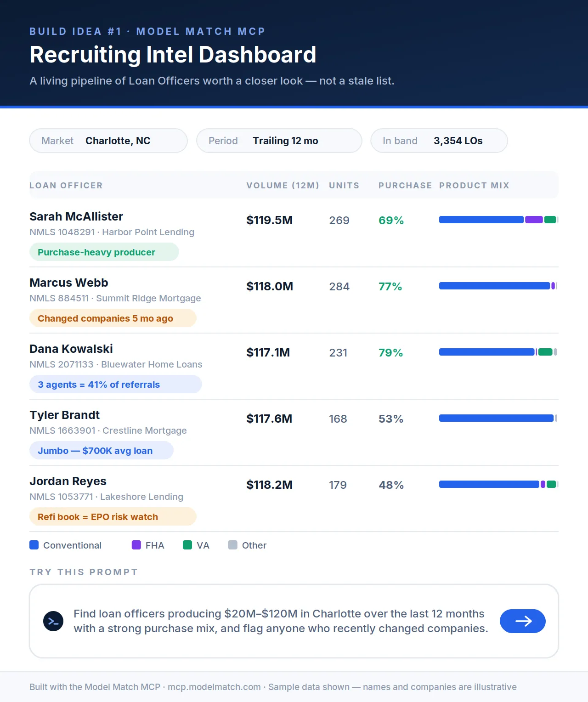Click Dana Kowalski's product mix bar
This screenshot has height=702, width=588.
[498, 352]
